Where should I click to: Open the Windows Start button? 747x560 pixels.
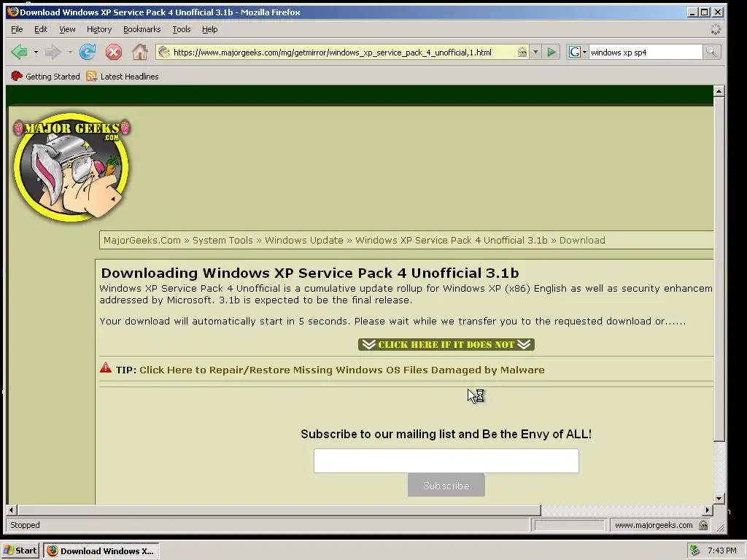[x=20, y=551]
